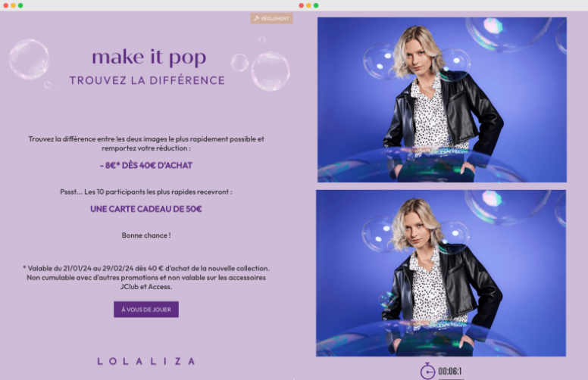Start the game with À VOUS DE JOUER
Screen dimensions: 588x380
pos(146,309)
